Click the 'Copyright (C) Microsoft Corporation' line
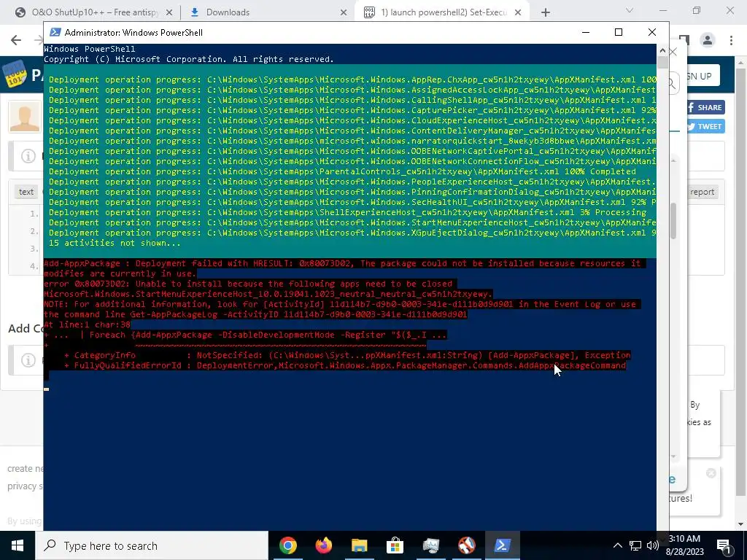The image size is (747, 560). [x=189, y=59]
